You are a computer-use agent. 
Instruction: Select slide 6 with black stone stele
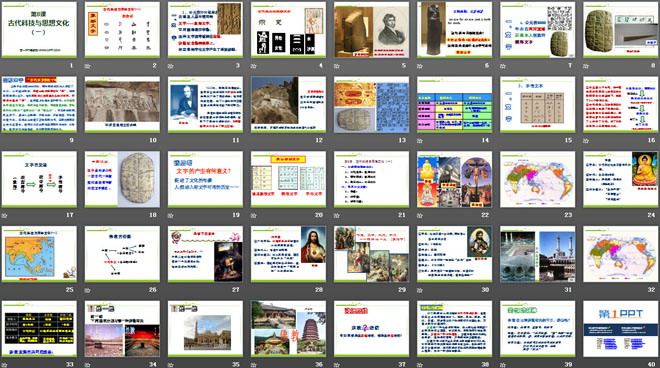[455, 29]
